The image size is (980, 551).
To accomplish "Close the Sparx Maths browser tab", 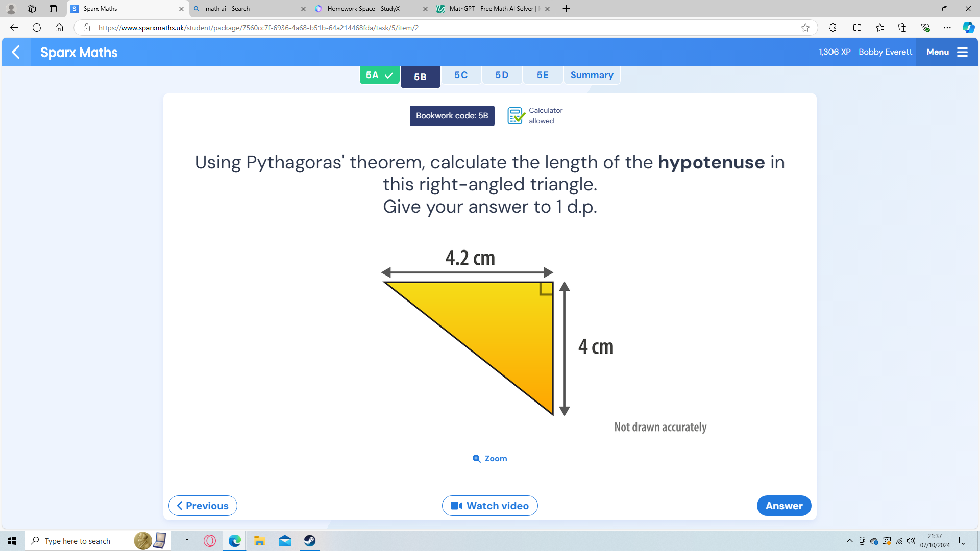I will [181, 9].
